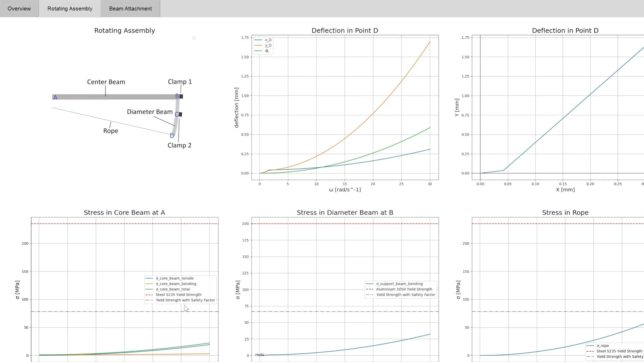
Task: Click point A label on center beam
Action: (55, 97)
